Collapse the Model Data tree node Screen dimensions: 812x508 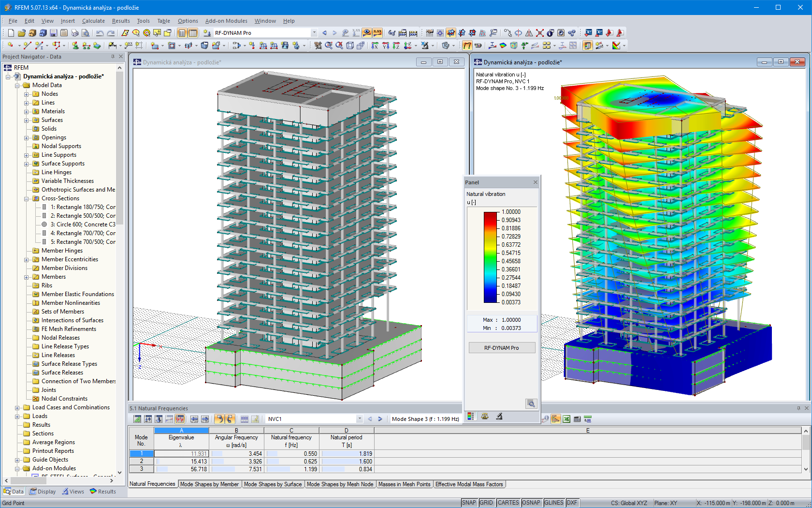[17, 85]
